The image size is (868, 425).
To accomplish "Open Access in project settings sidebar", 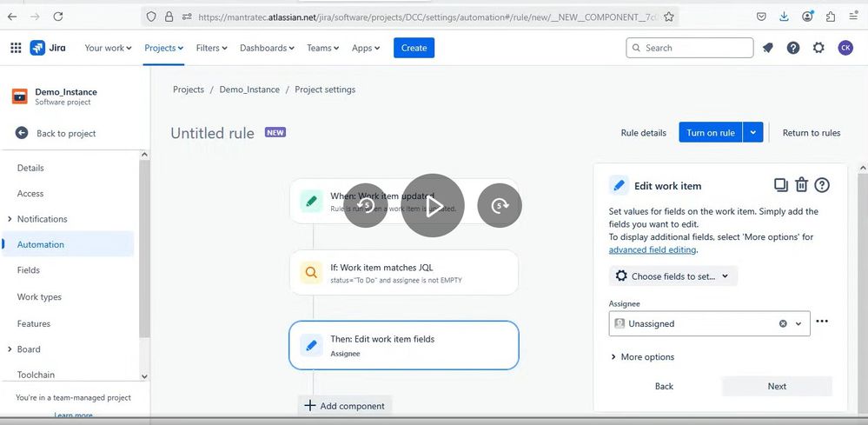I will (x=30, y=194).
